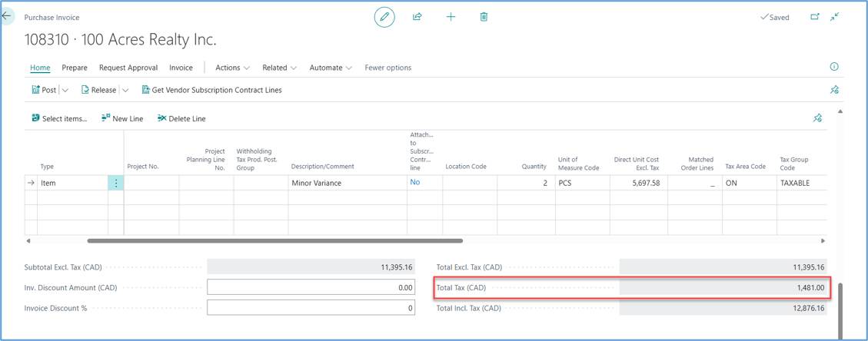868x341 pixels.
Task: Click the Invoice Discount % field
Action: 311,308
